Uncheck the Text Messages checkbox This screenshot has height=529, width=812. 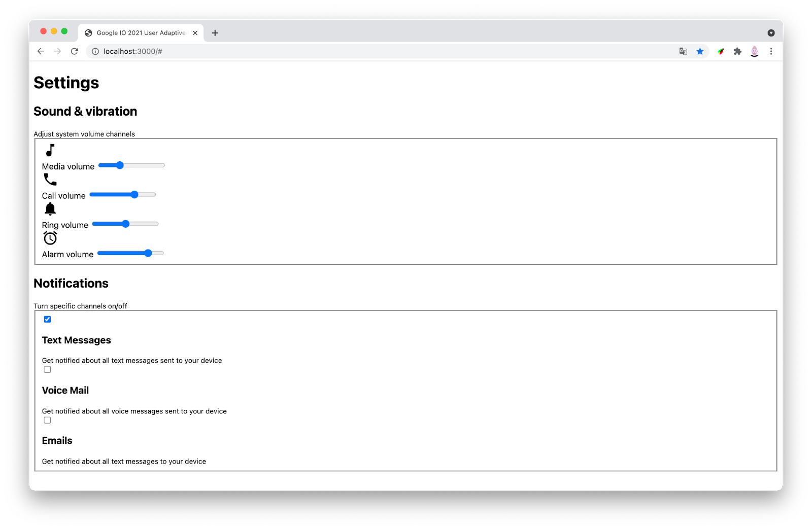(x=47, y=319)
